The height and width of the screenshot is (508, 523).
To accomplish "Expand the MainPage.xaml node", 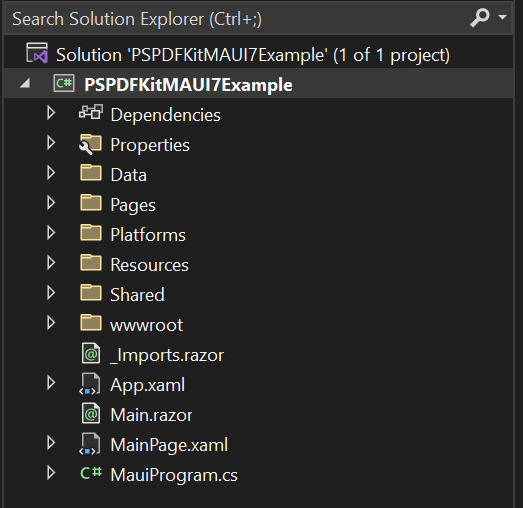I will [x=51, y=443].
